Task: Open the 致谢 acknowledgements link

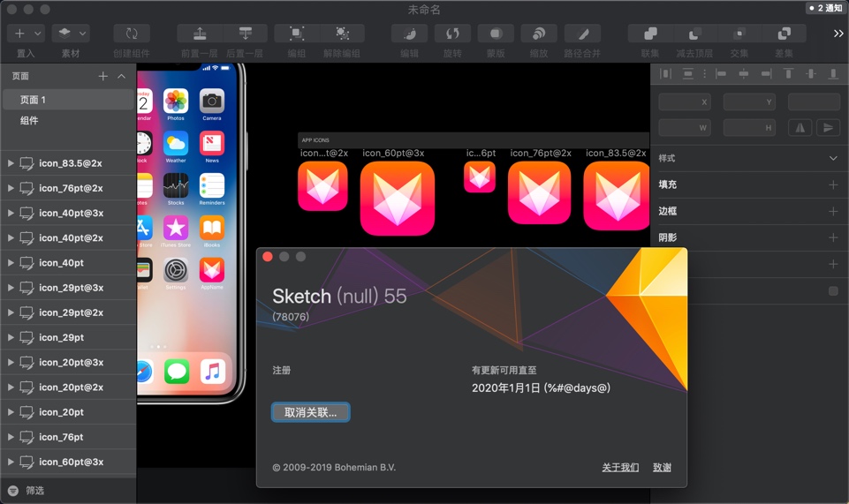Action: 662,467
